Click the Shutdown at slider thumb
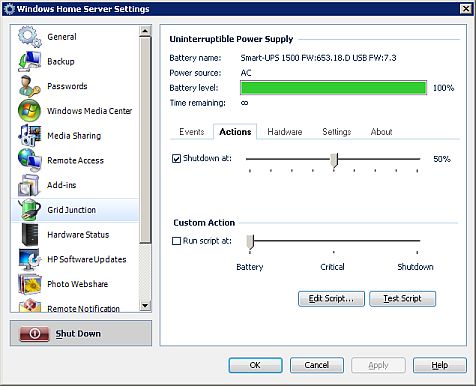The width and height of the screenshot is (476, 386). click(x=334, y=160)
